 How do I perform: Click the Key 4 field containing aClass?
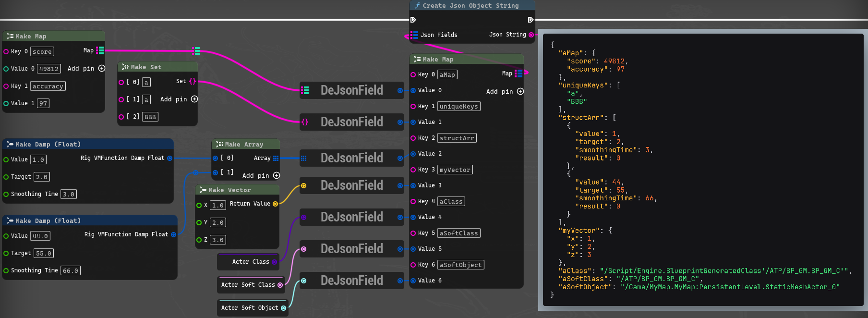tap(451, 201)
